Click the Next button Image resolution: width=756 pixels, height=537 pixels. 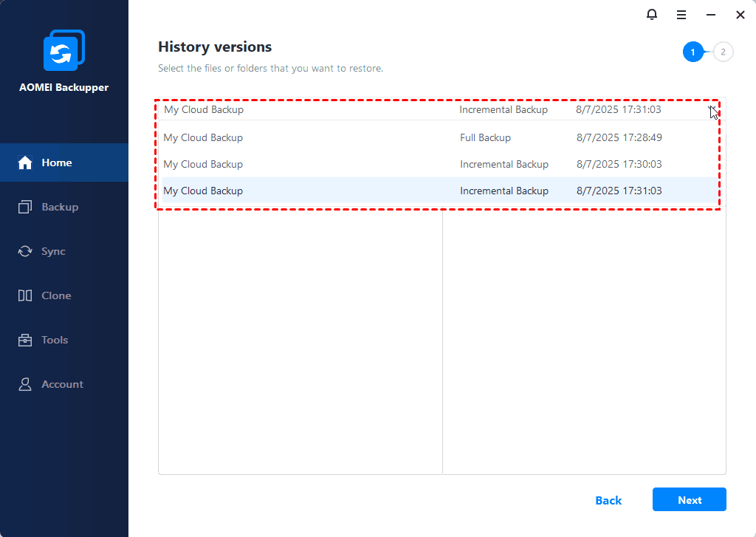tap(690, 499)
